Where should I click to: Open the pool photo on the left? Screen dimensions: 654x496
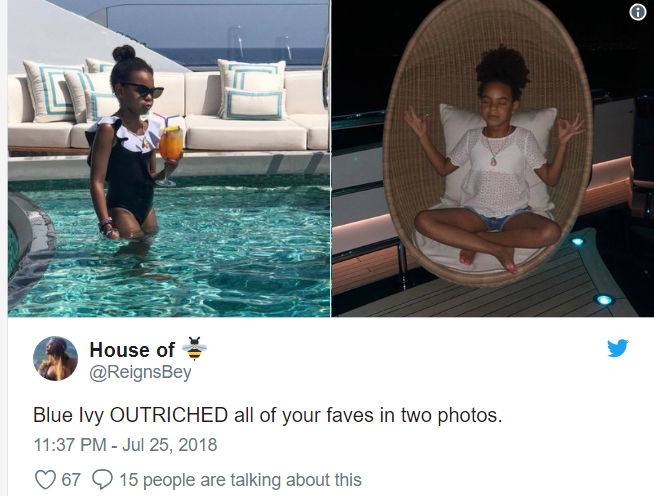pyautogui.click(x=169, y=158)
